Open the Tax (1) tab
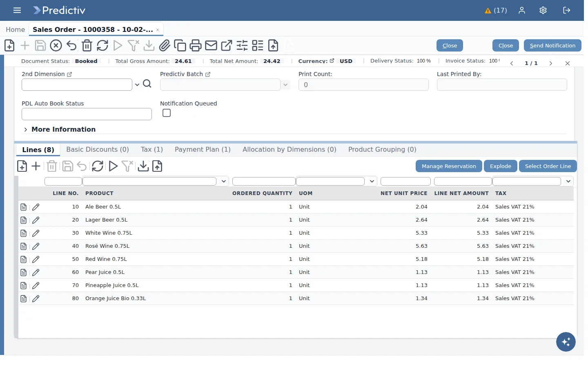Viewport: 588px width, 368px height. point(152,150)
